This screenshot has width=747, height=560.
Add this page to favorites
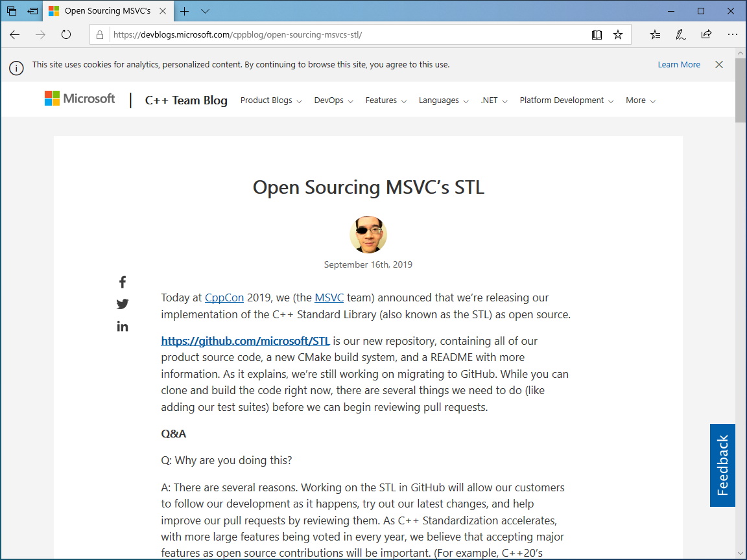coord(618,34)
